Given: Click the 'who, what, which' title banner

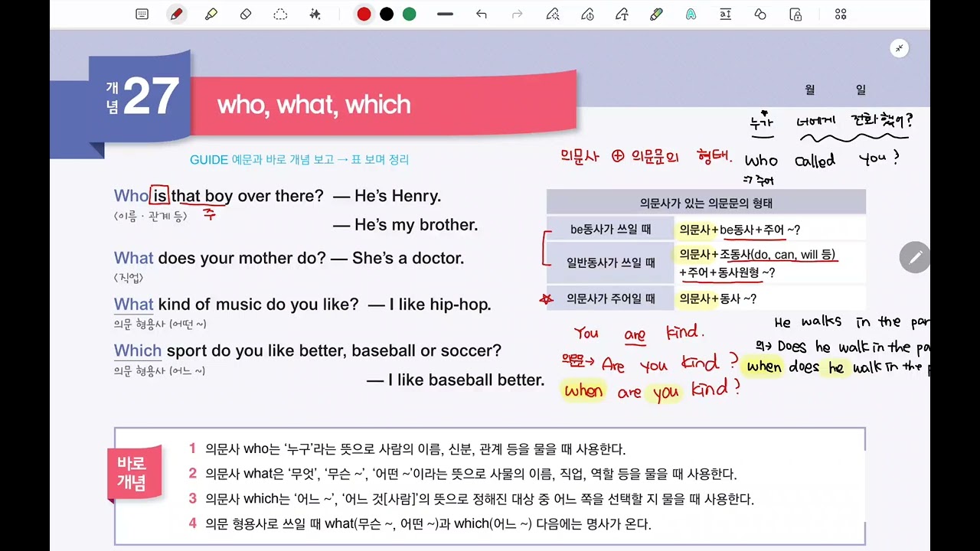Looking at the screenshot, I should pyautogui.click(x=383, y=104).
